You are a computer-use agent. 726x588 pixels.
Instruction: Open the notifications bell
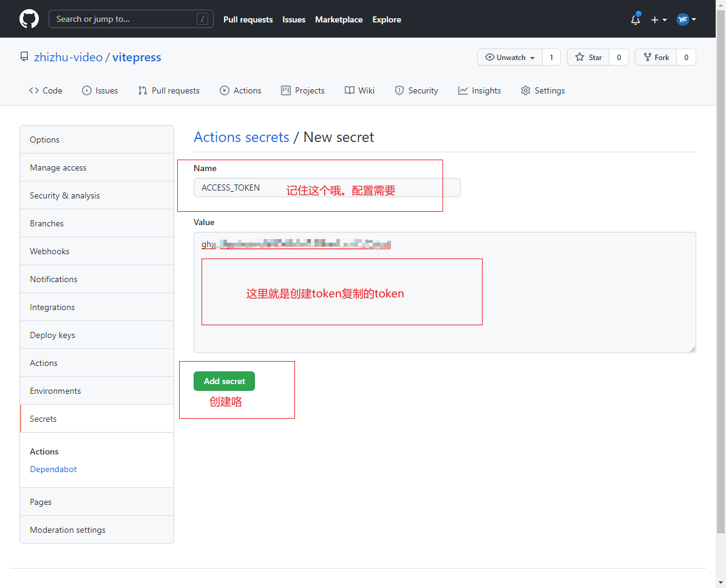[635, 19]
